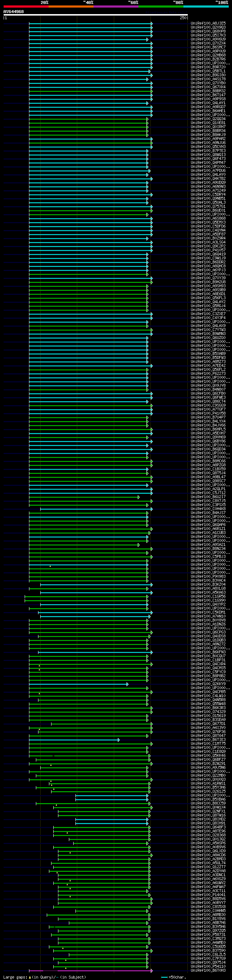Select label UniRef100_Q8WQI3

(x=208, y=155)
